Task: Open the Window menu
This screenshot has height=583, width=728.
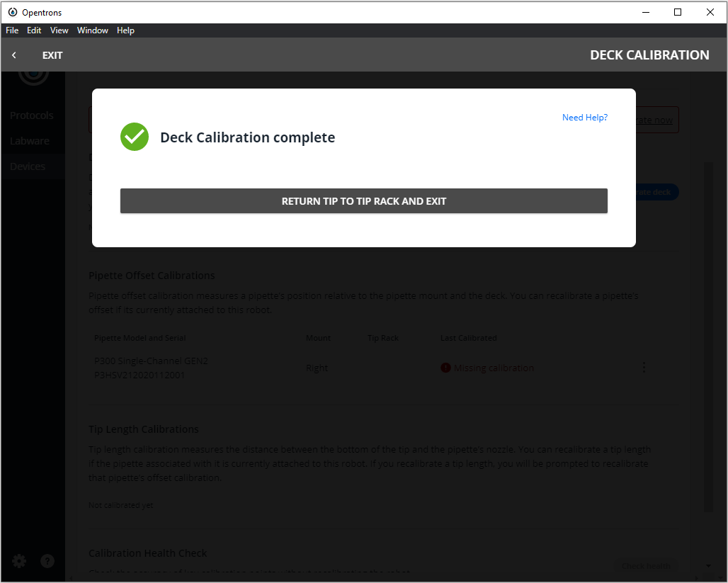Action: (x=92, y=30)
